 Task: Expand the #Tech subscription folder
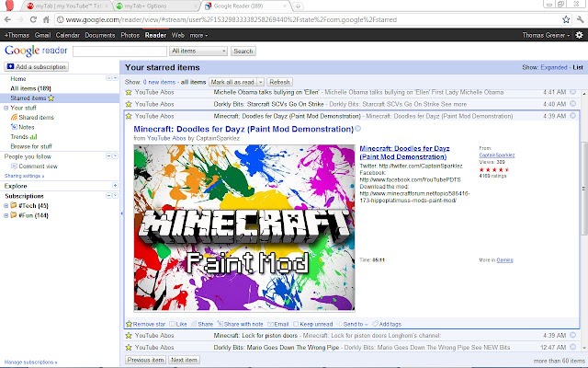click(x=6, y=205)
